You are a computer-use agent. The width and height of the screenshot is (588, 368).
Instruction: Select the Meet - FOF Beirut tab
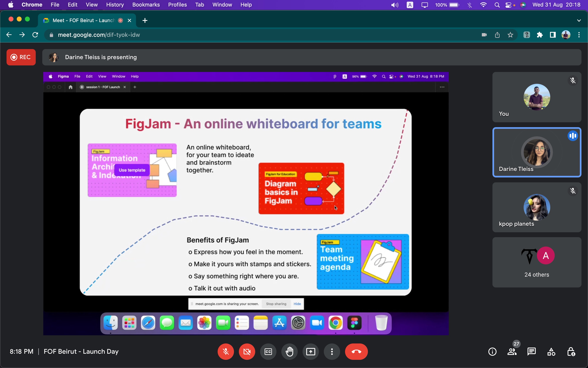(87, 20)
